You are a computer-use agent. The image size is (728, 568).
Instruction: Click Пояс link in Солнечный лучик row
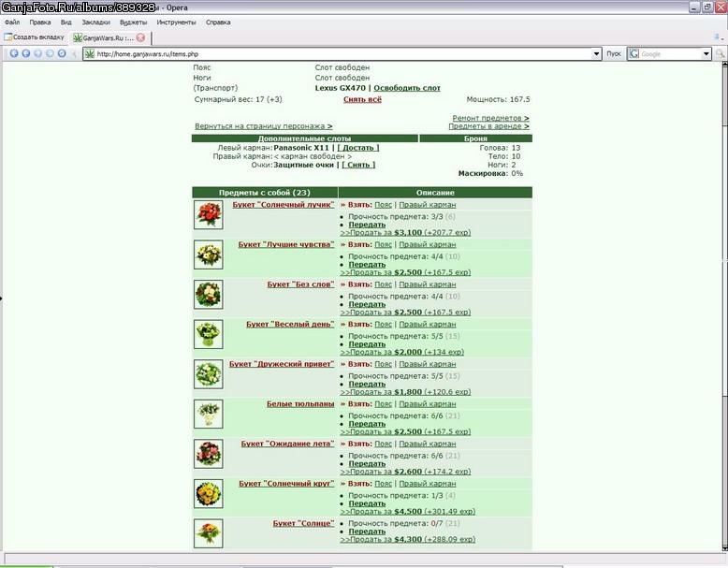point(383,205)
